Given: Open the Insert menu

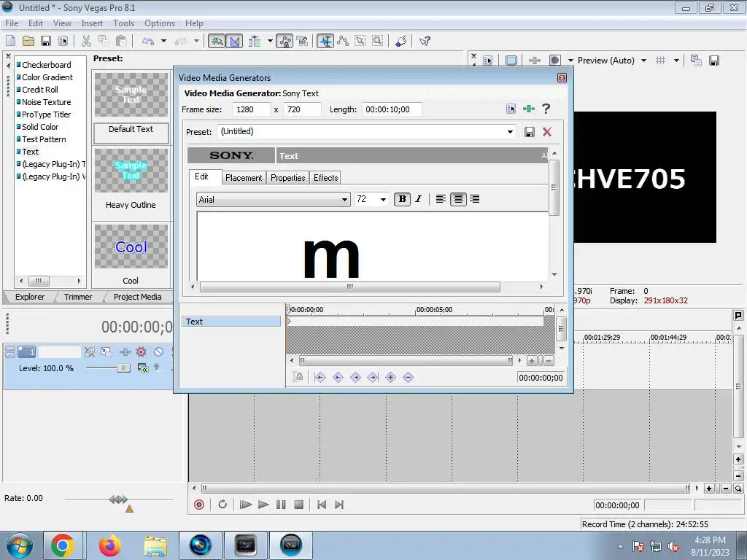Looking at the screenshot, I should (x=92, y=23).
